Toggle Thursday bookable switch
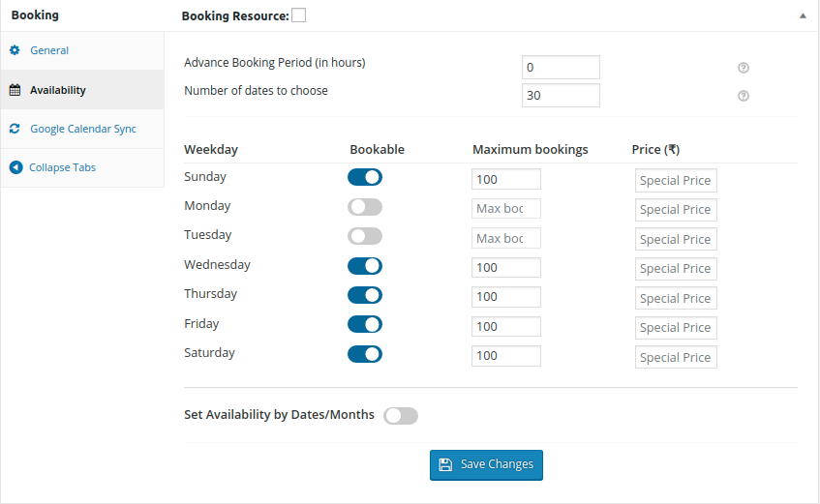The height and width of the screenshot is (504, 820). pyautogui.click(x=365, y=295)
